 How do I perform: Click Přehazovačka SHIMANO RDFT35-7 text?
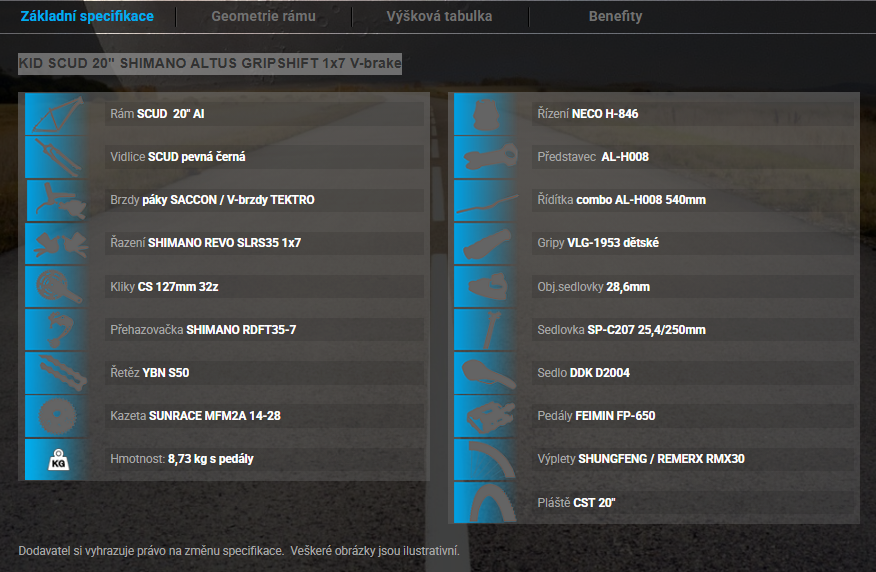coord(203,330)
